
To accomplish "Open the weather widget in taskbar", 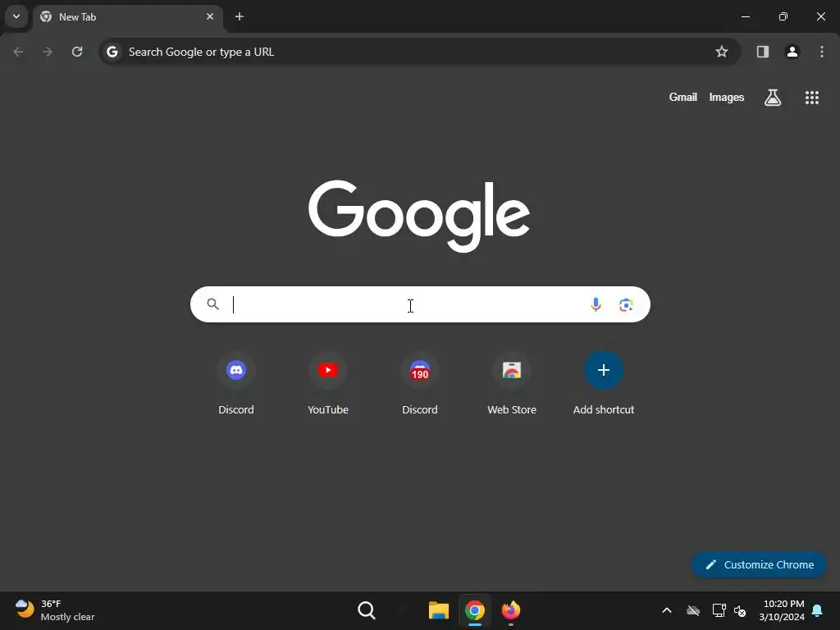I will 54,610.
